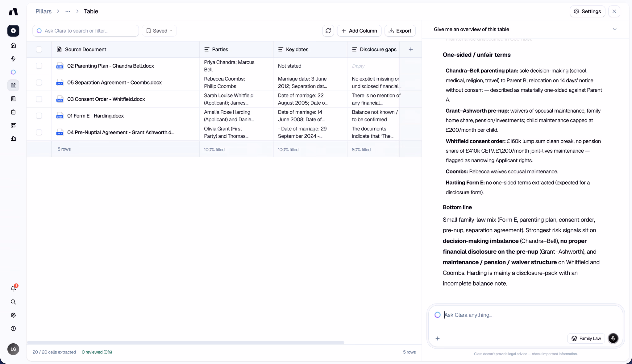Open 04 Pre-Nuptial Agreement - Grant Ashworth

[x=121, y=132]
